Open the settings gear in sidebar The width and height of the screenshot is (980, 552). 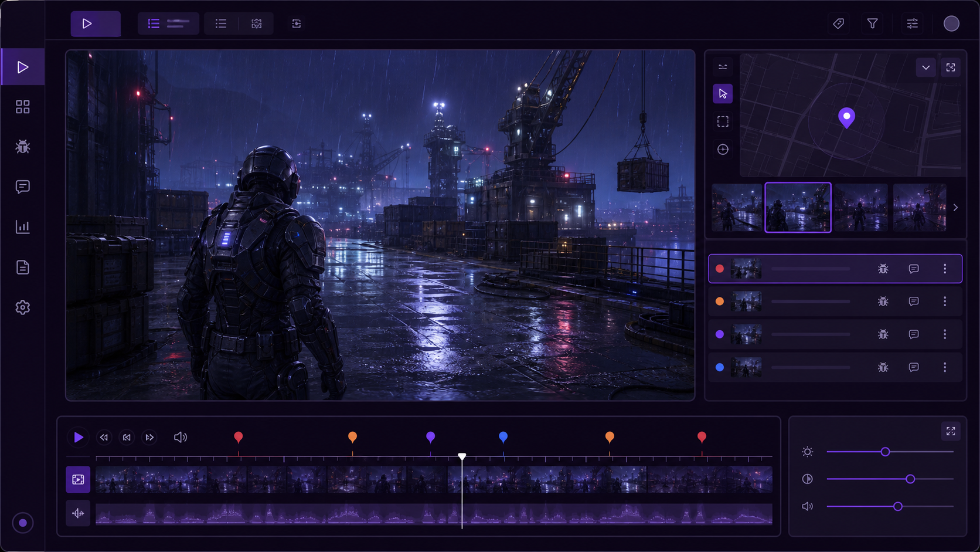(23, 307)
